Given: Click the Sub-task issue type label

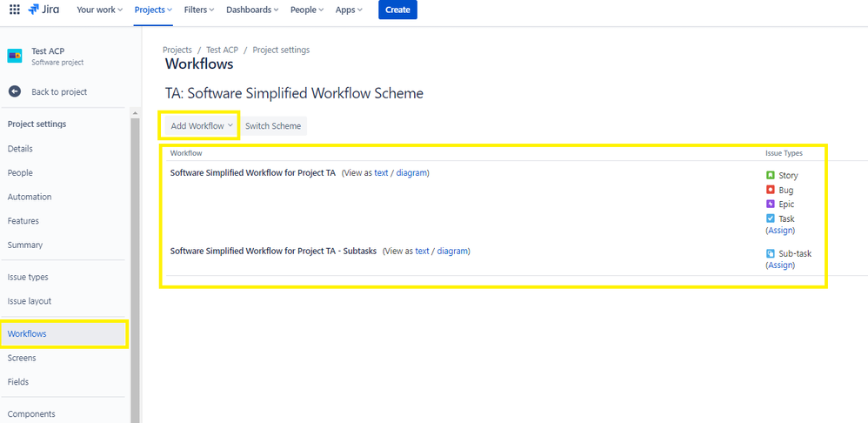Looking at the screenshot, I should [x=795, y=253].
